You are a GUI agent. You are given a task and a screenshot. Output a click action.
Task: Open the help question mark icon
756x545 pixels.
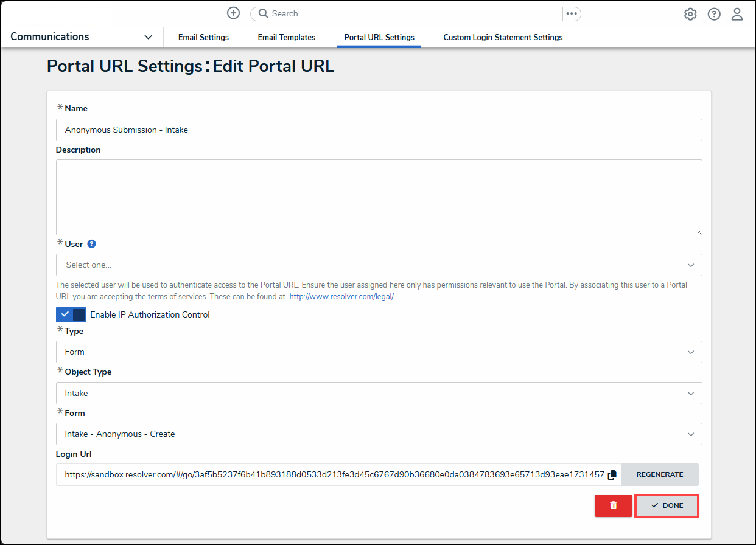(x=714, y=14)
